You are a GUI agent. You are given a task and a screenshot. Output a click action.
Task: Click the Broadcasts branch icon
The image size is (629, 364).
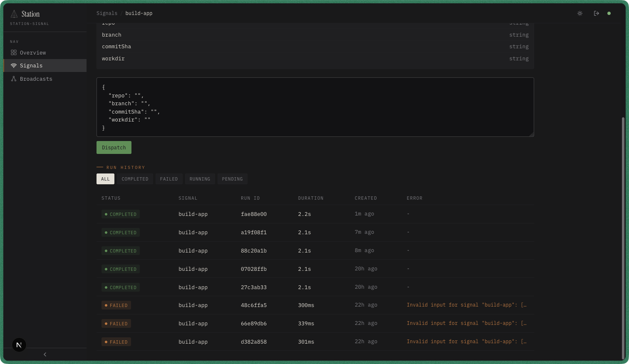[x=14, y=79]
